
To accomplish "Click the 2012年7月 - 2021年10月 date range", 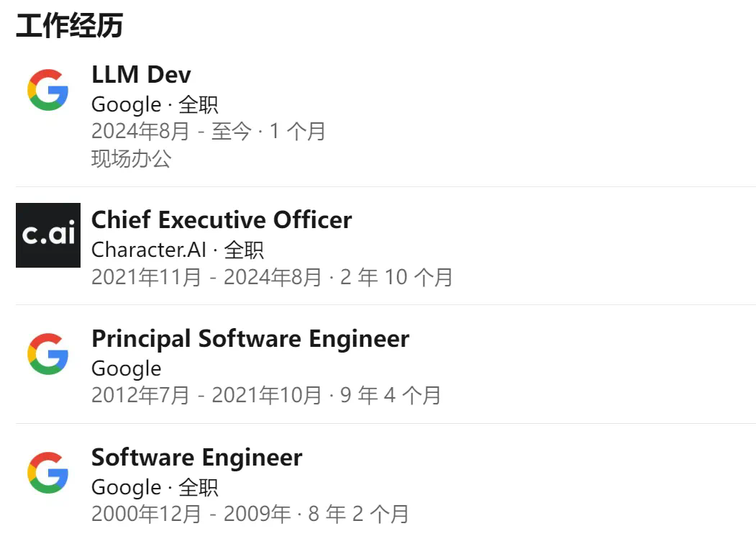I will (206, 395).
